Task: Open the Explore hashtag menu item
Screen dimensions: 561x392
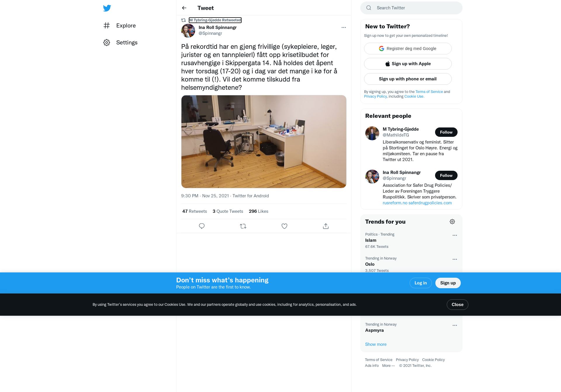Action: click(x=120, y=25)
